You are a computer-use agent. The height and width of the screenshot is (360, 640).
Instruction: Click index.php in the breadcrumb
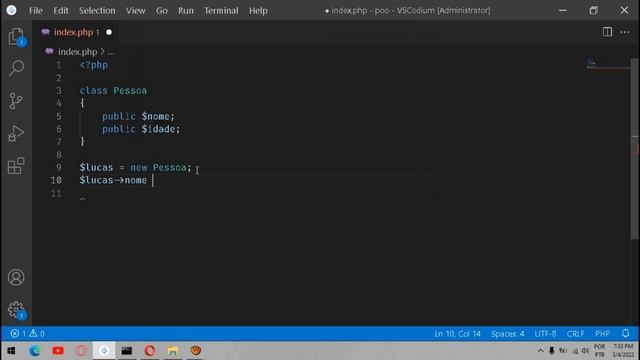pos(77,52)
